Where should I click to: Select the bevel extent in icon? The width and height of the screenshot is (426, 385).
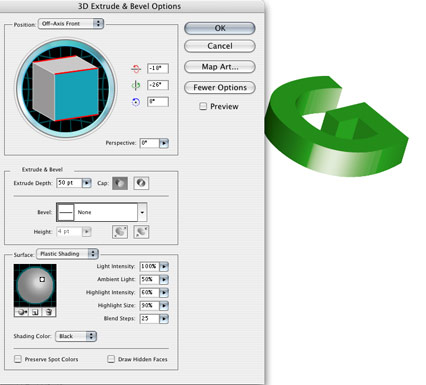(x=141, y=232)
